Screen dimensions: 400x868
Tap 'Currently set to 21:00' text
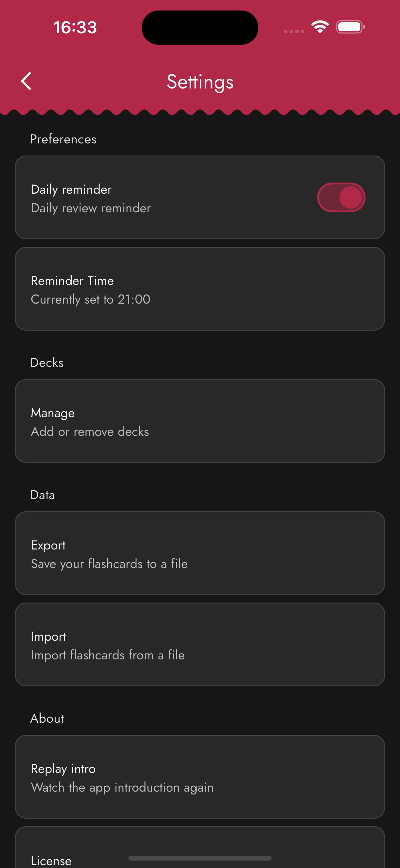(91, 299)
